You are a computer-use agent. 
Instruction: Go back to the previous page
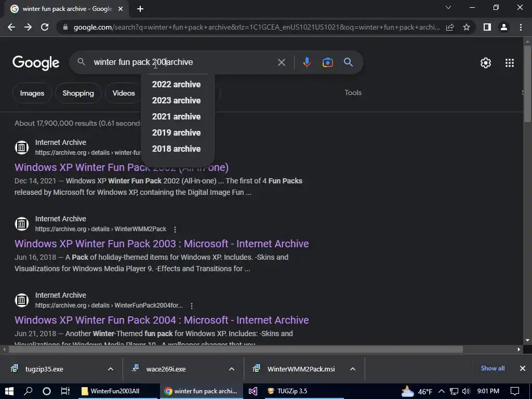click(11, 27)
